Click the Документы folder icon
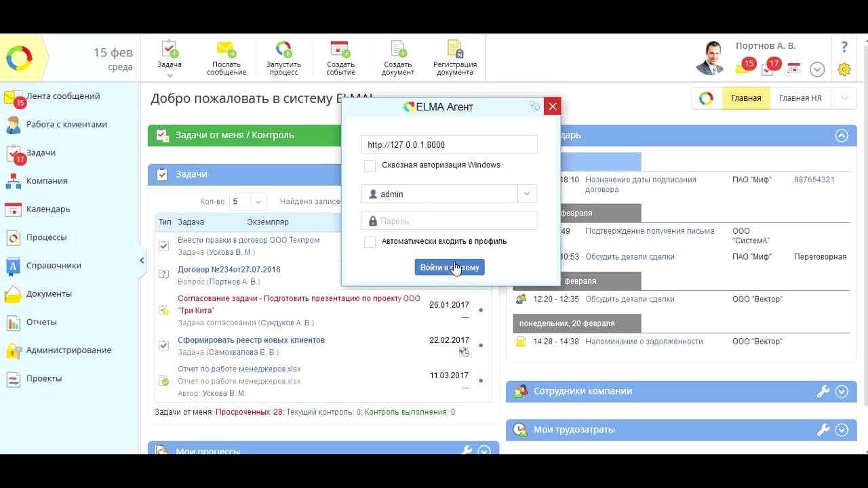Screen dimensions: 868x488 pyautogui.click(x=13, y=294)
